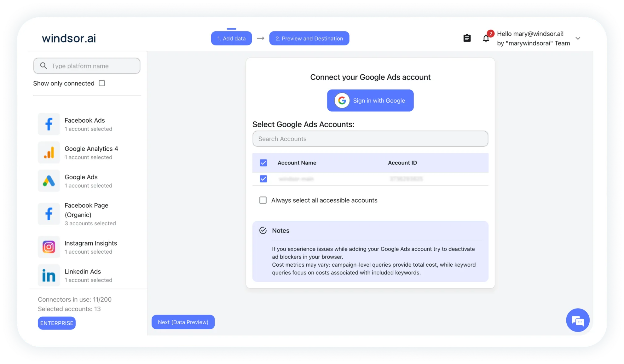This screenshot has height=364, width=624.
Task: Select Facebook Ads connector label
Action: [85, 120]
